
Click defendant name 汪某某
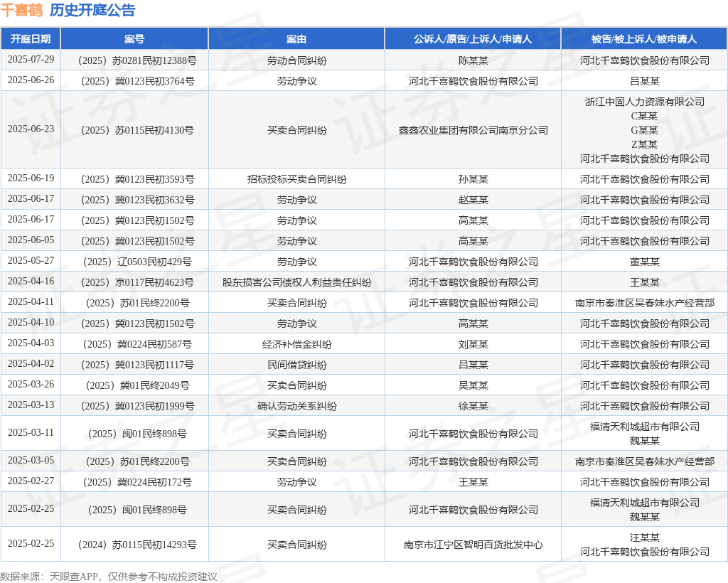644,537
